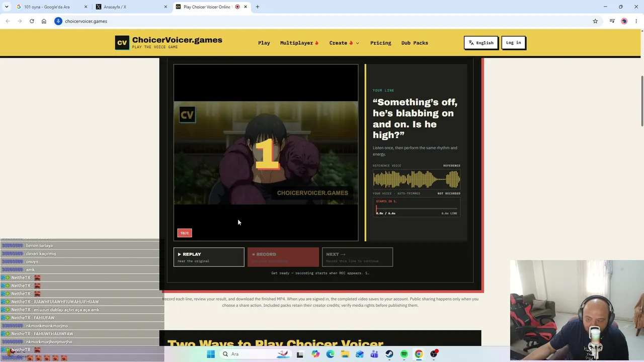Open the Windows Start menu

[211, 354]
